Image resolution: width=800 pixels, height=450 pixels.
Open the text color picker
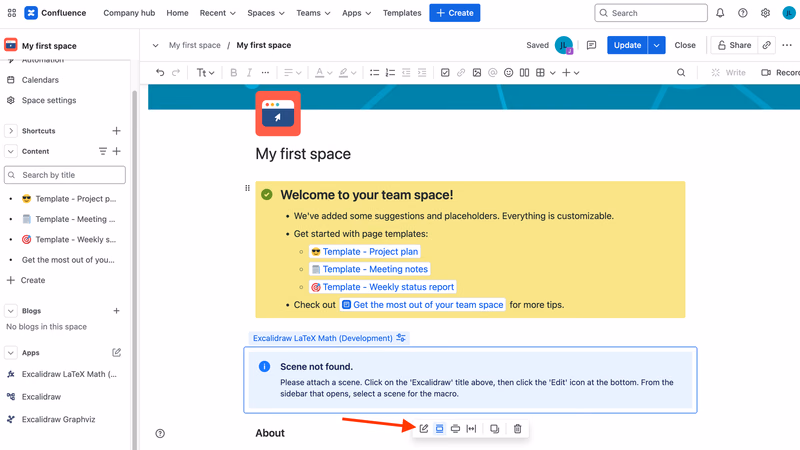(323, 72)
